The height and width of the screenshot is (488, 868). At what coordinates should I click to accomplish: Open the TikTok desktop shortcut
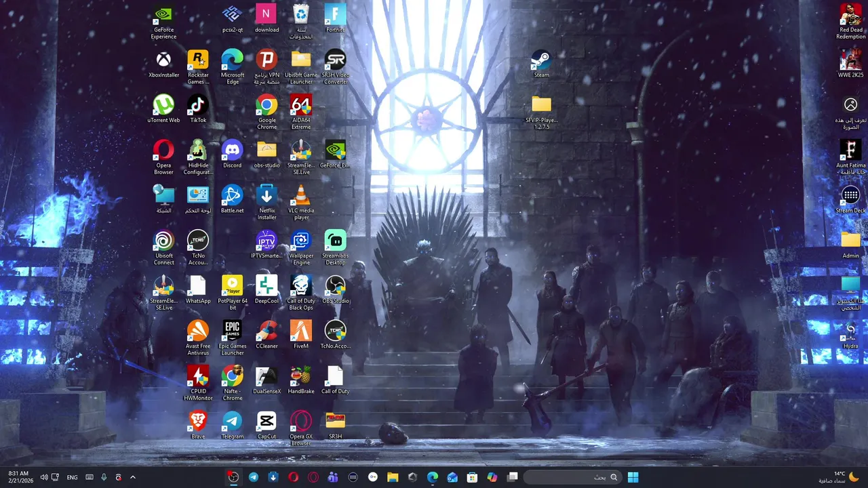click(198, 109)
